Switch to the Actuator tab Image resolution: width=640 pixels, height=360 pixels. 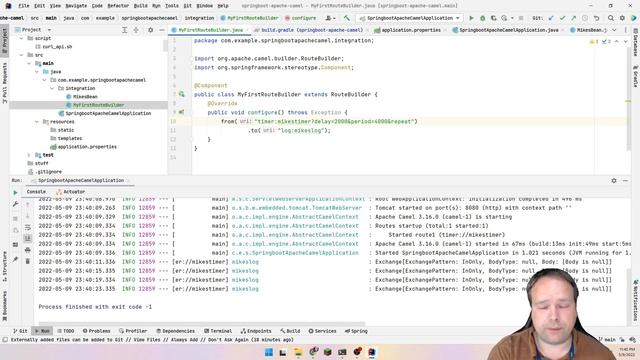tap(71, 191)
